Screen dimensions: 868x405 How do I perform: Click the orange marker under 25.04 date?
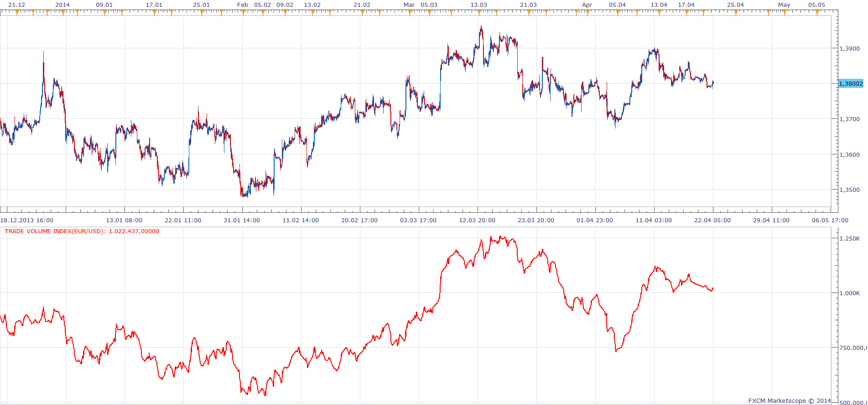736,12
